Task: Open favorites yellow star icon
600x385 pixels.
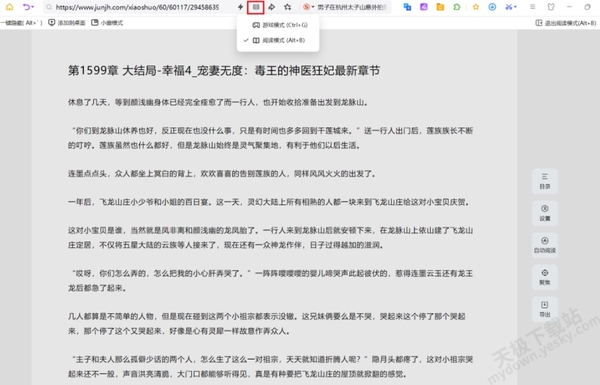Action: tap(476, 7)
